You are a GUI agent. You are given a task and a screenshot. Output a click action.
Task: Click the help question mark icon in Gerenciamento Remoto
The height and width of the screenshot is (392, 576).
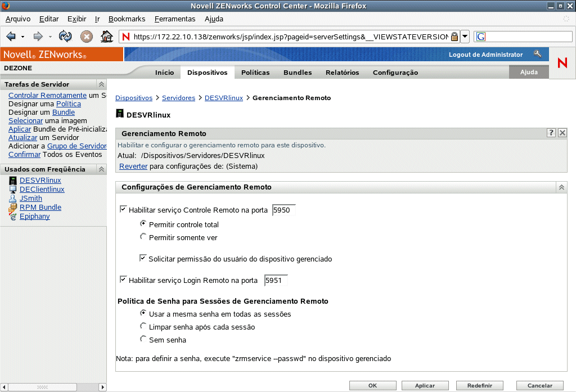pyautogui.click(x=551, y=133)
